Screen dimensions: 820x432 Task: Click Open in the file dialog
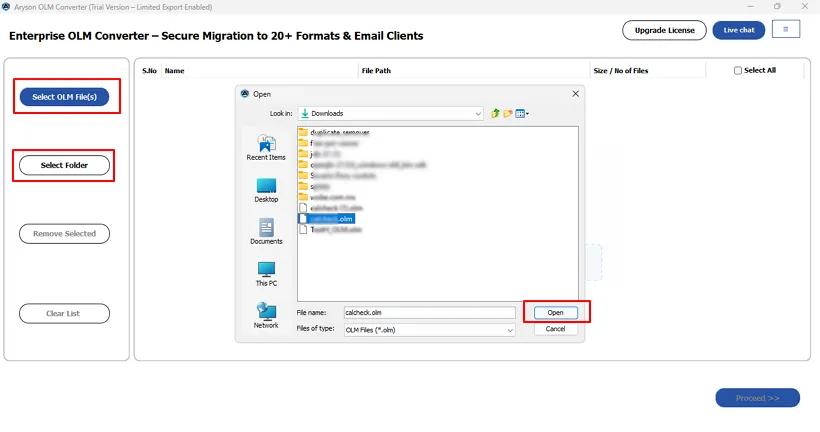[555, 313]
